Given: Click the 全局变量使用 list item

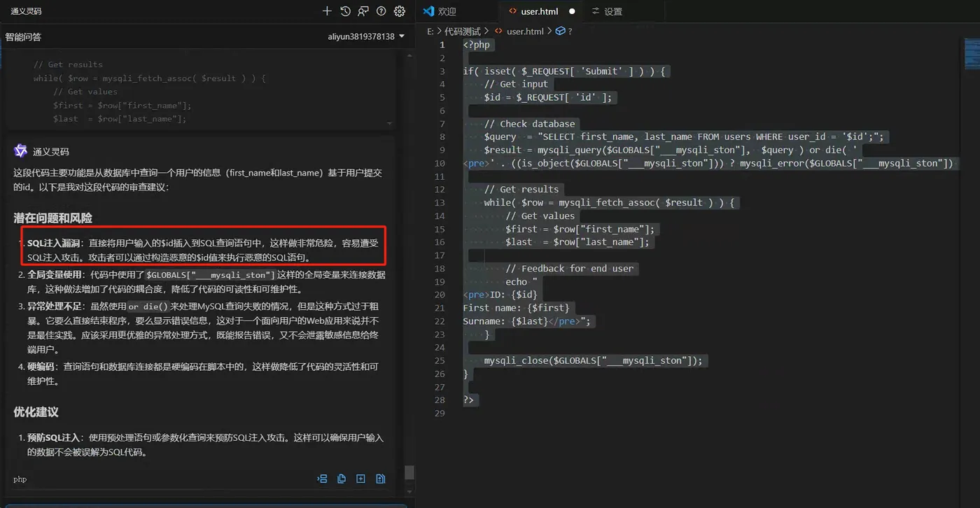Looking at the screenshot, I should tap(206, 282).
